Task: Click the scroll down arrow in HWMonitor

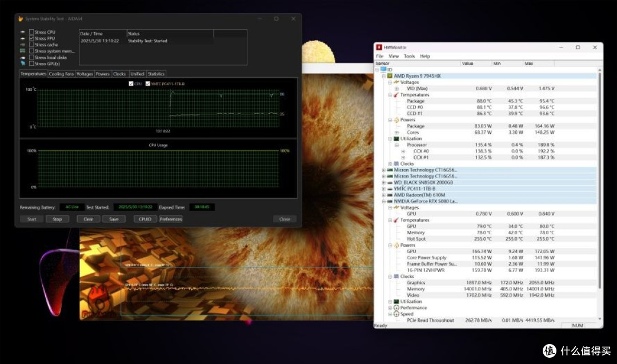Action: (x=600, y=319)
